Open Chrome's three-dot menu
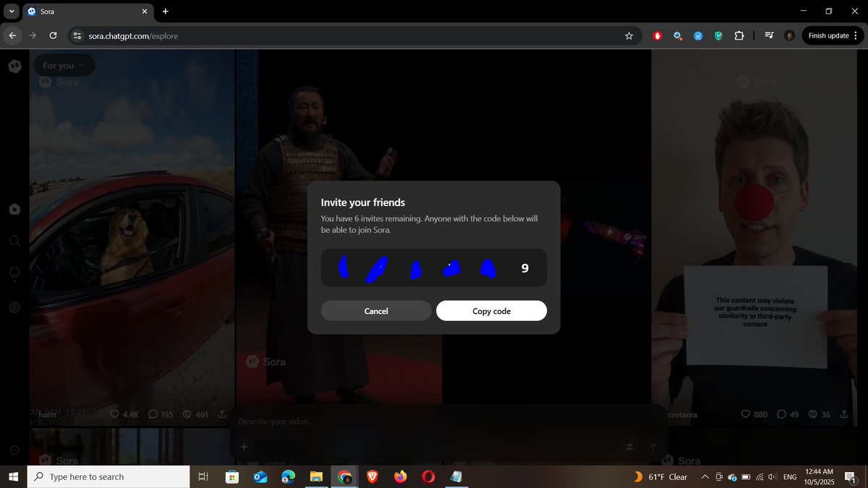Image resolution: width=868 pixels, height=488 pixels. (856, 35)
